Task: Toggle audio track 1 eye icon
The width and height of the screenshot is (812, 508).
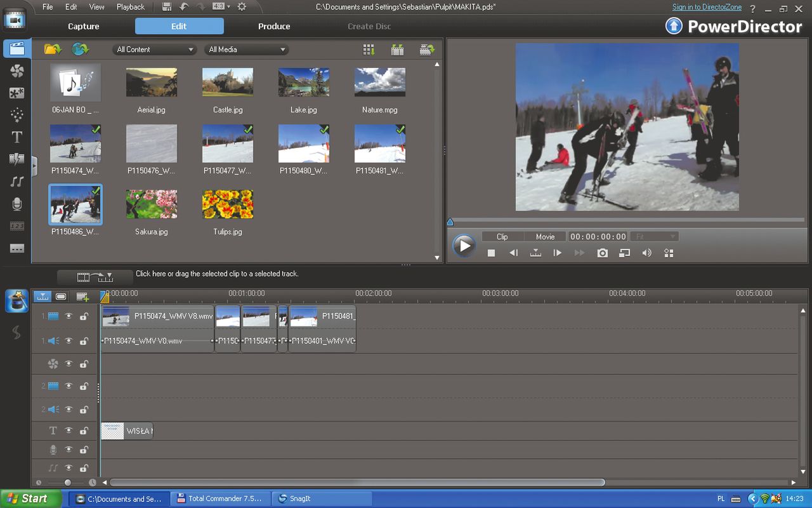Action: (x=69, y=341)
